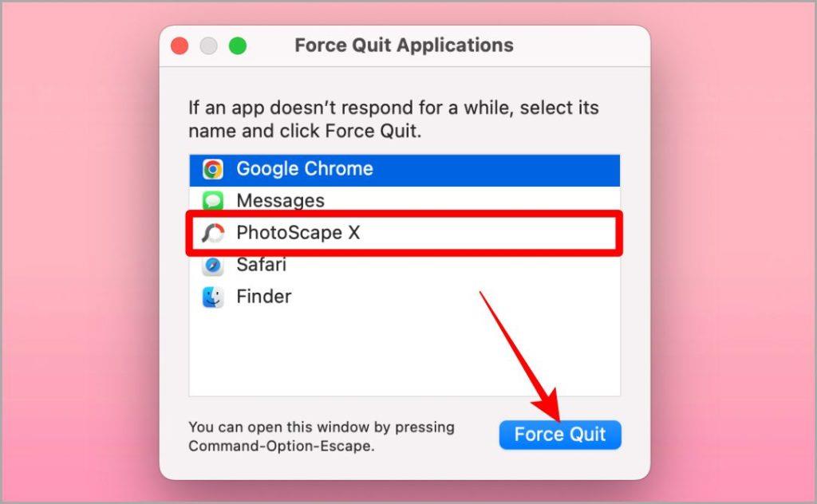The height and width of the screenshot is (504, 817).
Task: Click the instruction text about unresponsive apps
Action: (x=393, y=120)
